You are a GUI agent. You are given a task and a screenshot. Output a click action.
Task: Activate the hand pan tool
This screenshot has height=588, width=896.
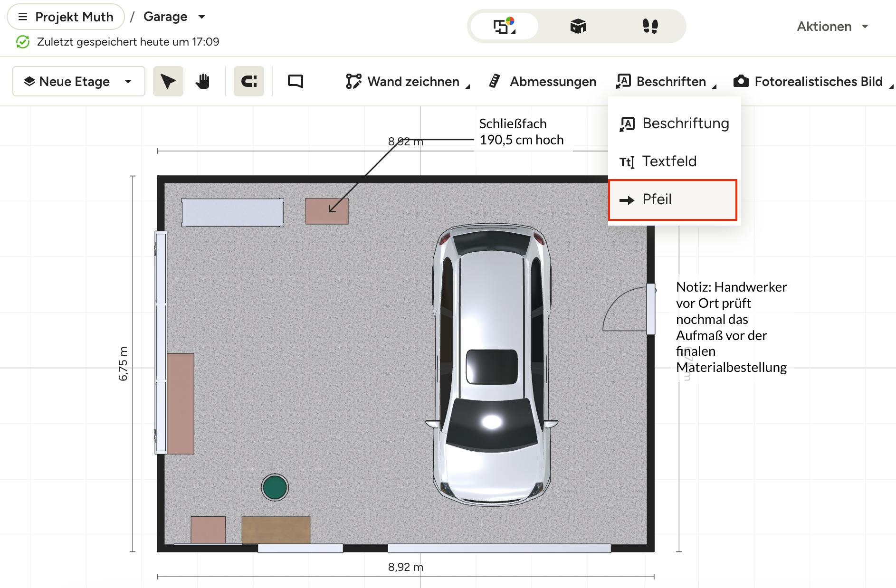(202, 81)
